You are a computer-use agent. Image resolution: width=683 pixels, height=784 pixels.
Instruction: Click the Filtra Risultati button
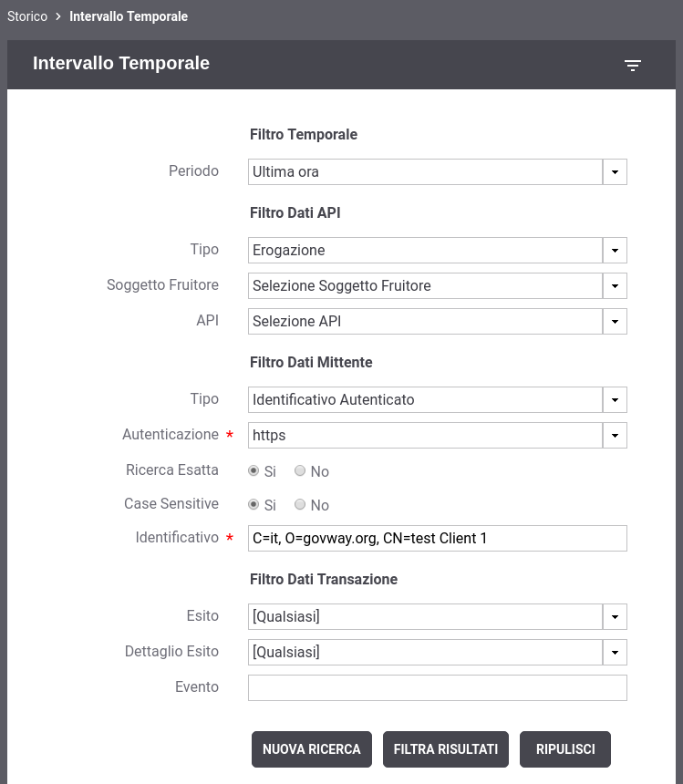(446, 749)
